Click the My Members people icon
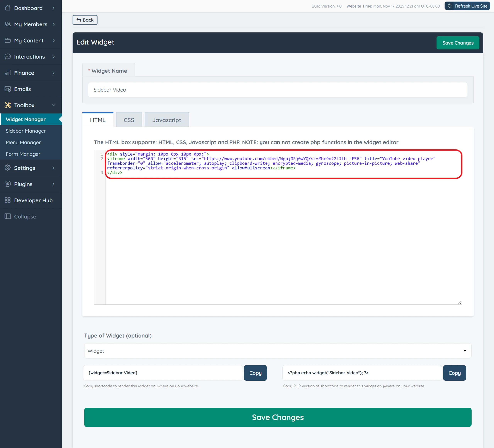Screen dimensions: 494x448 tap(8, 24)
